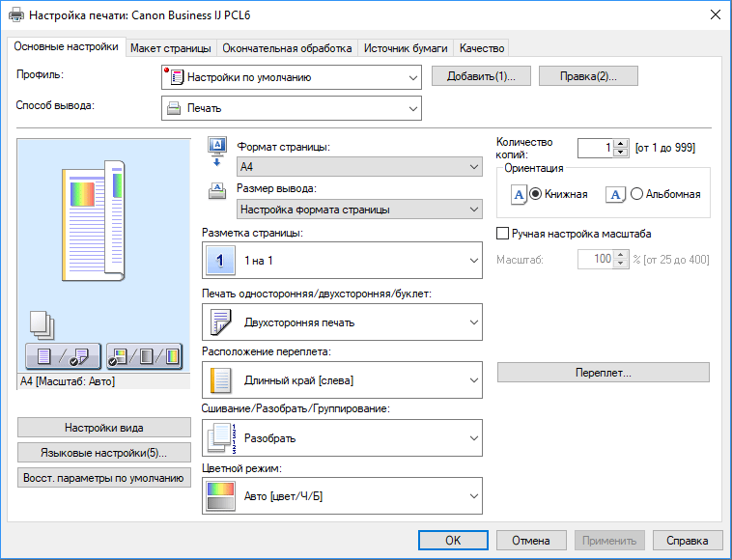The height and width of the screenshot is (560, 732).
Task: Click the Количество копий input field
Action: point(595,148)
